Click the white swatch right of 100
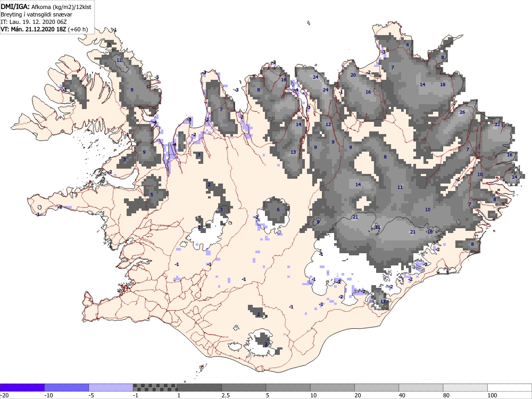532x399 pixels. [x=510, y=387]
